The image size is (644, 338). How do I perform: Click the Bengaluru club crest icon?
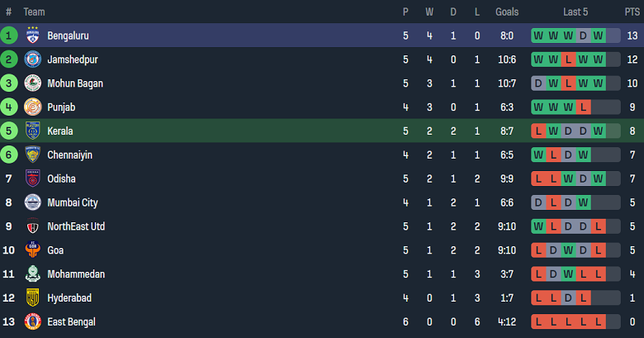pos(33,36)
